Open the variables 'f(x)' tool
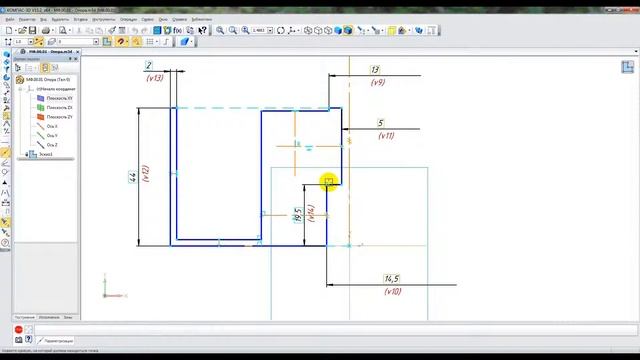The height and width of the screenshot is (360, 640). pyautogui.click(x=178, y=30)
